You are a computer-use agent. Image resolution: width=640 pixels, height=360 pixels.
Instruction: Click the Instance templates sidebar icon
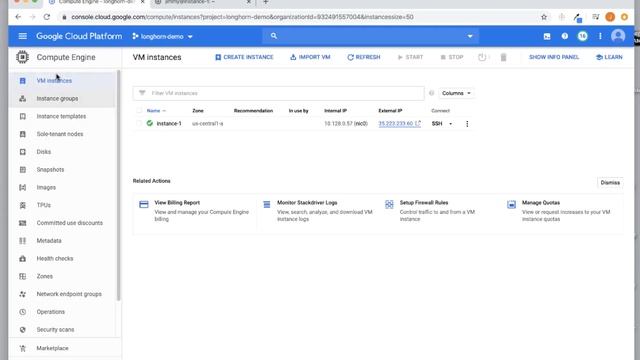coord(22,116)
